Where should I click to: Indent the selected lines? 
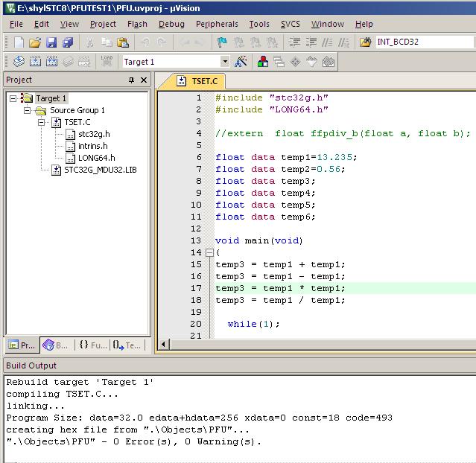[x=294, y=42]
